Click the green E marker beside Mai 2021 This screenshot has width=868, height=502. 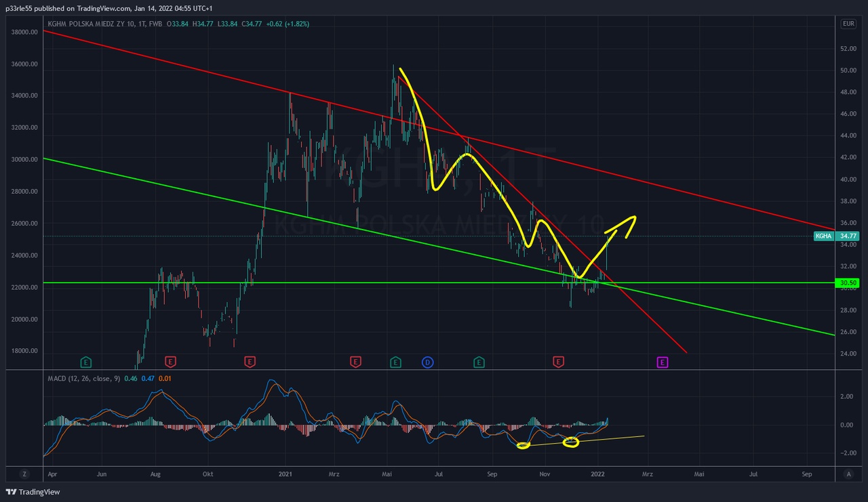[395, 362]
